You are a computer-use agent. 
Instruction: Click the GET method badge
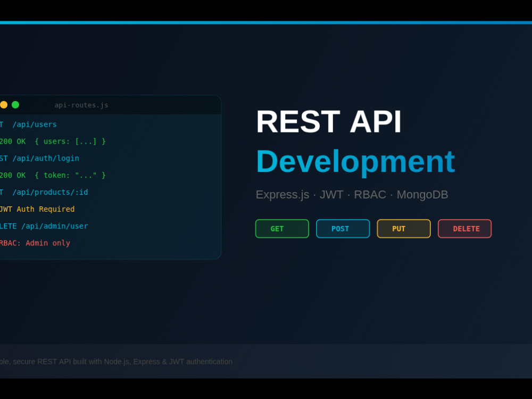pos(282,229)
